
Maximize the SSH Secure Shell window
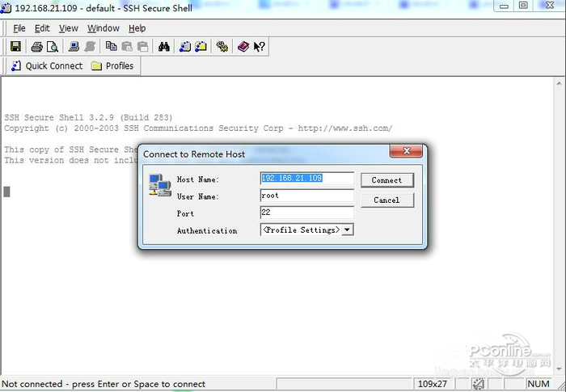(x=523, y=6)
